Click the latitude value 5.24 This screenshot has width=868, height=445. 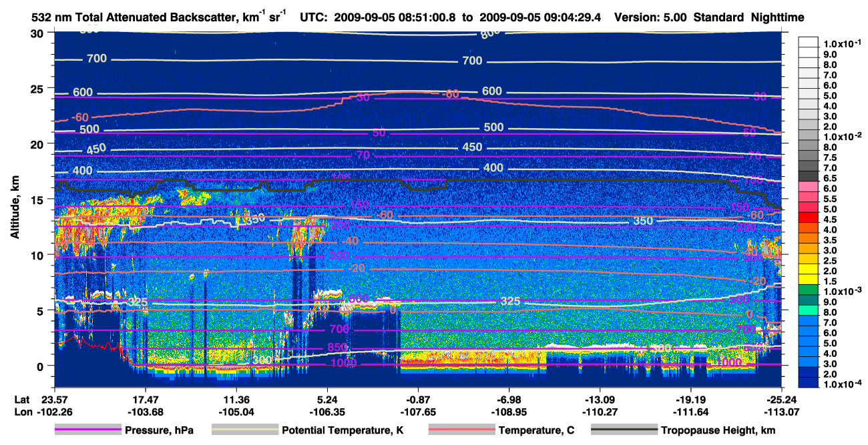coord(328,400)
